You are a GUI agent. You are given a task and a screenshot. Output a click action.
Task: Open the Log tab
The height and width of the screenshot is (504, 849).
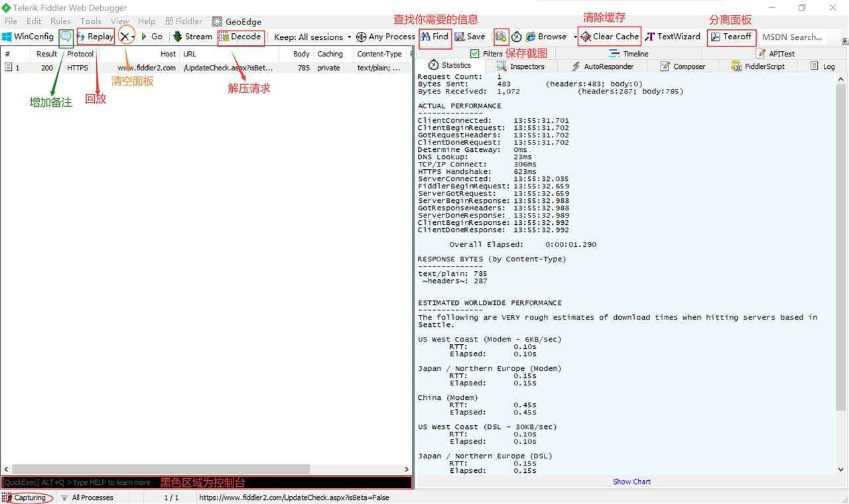point(822,66)
